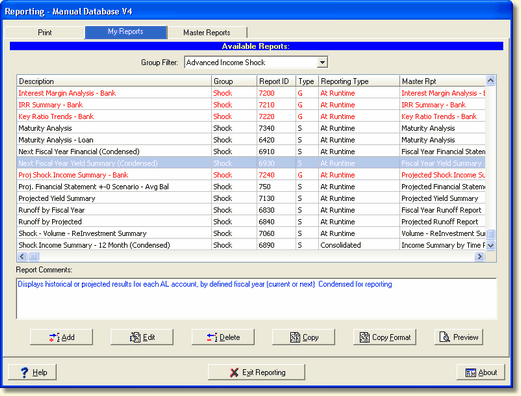Sort by the Report ID column header
The height and width of the screenshot is (396, 521).
(x=276, y=81)
